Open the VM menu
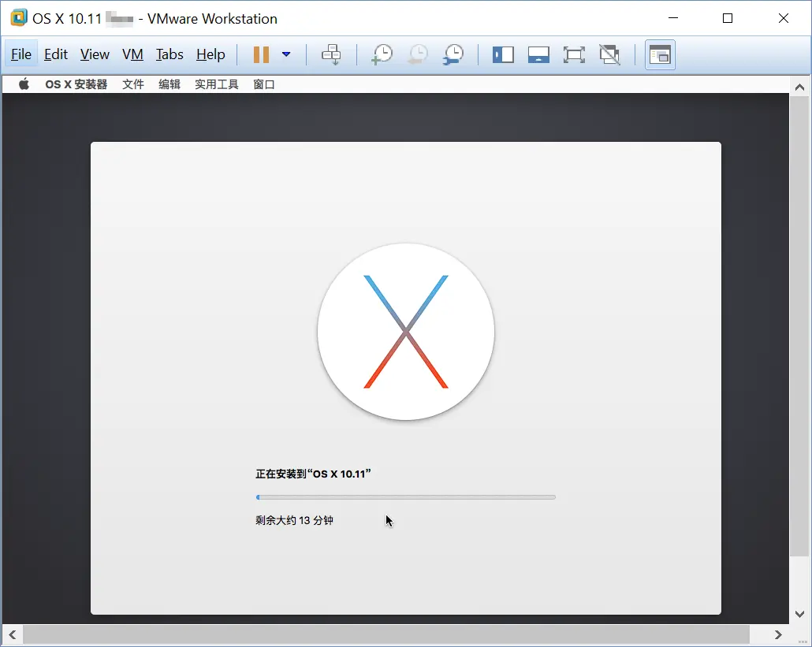This screenshot has height=647, width=812. coord(132,54)
